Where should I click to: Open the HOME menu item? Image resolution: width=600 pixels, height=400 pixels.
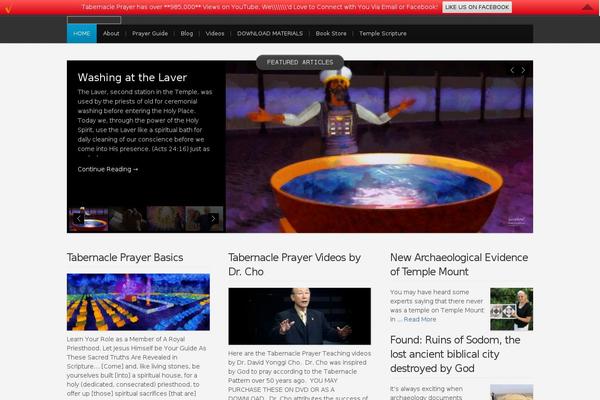click(x=82, y=34)
